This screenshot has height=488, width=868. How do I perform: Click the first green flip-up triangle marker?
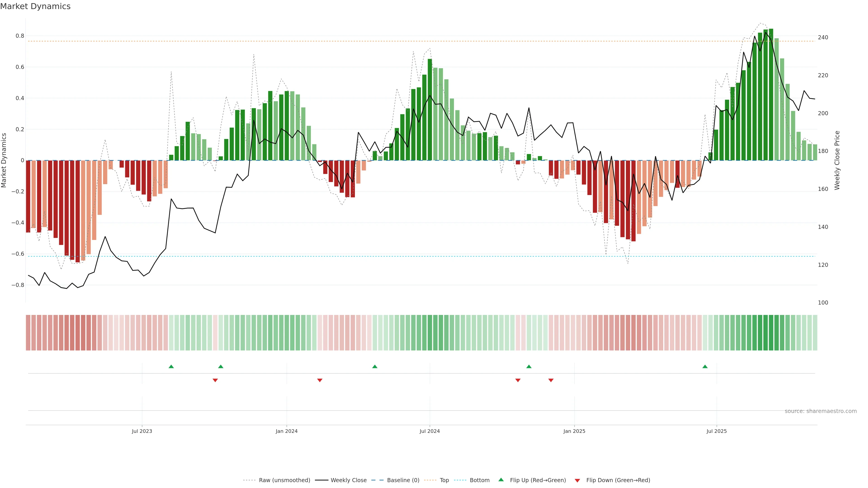[171, 366]
